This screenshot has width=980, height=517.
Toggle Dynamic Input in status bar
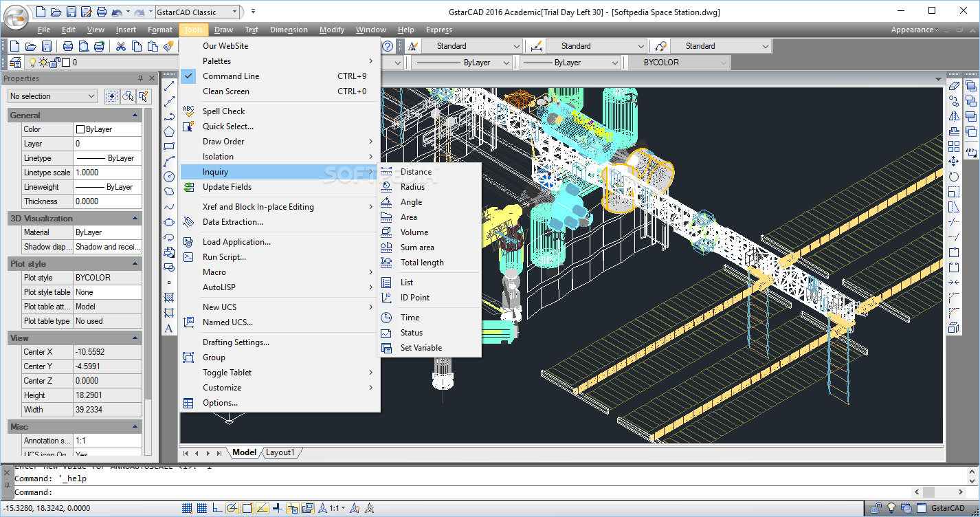(x=292, y=509)
